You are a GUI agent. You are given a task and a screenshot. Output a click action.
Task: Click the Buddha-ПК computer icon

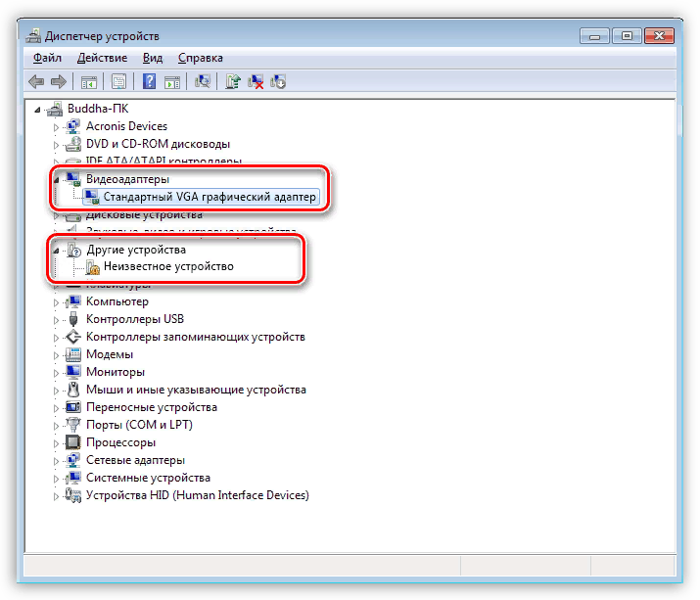(x=55, y=109)
